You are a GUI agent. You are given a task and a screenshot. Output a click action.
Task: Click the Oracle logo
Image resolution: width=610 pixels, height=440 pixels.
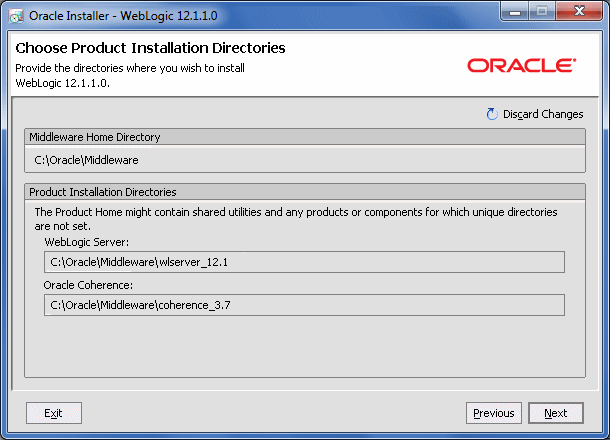coord(522,65)
